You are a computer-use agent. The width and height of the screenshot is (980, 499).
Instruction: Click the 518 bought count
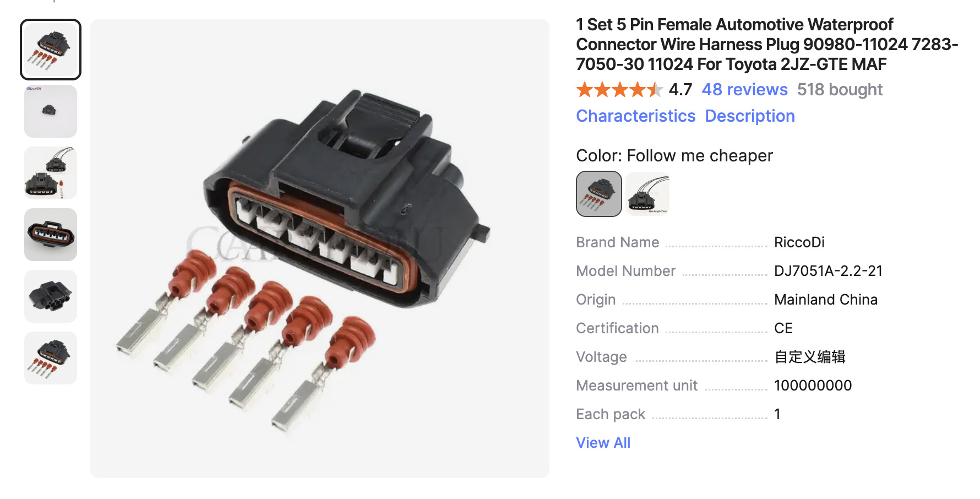[840, 89]
